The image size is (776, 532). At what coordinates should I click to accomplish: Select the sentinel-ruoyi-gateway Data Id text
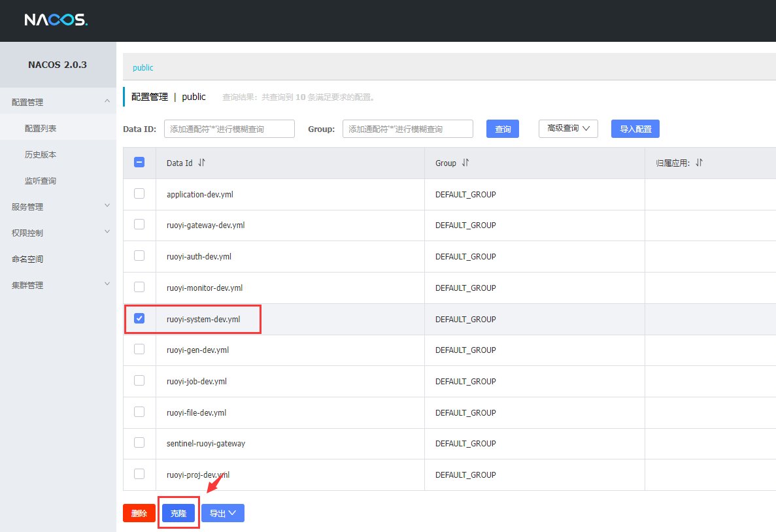click(206, 443)
